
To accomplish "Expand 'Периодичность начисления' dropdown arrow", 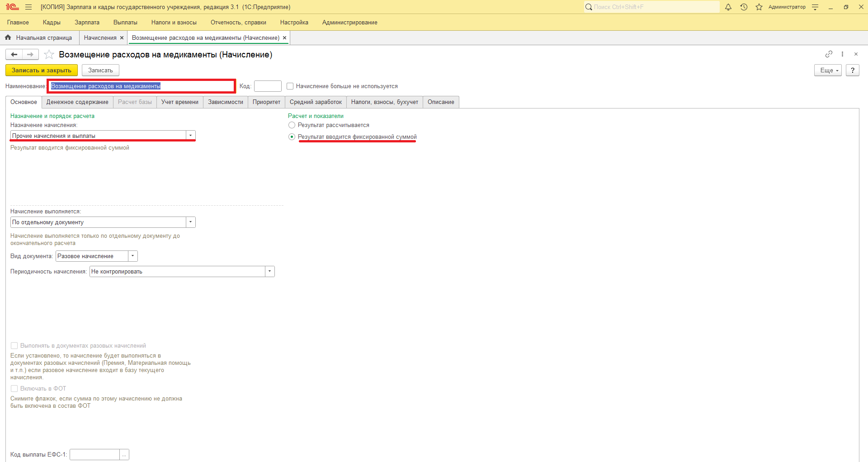I will (x=270, y=271).
